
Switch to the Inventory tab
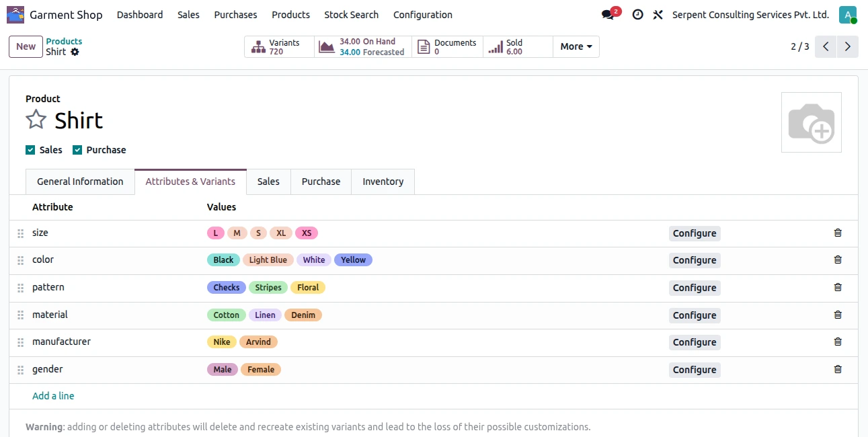(x=383, y=182)
